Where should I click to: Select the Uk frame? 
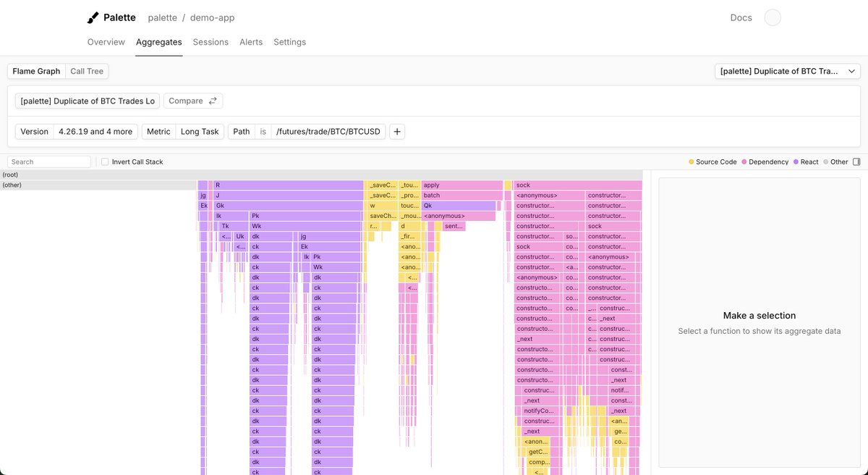pos(240,237)
